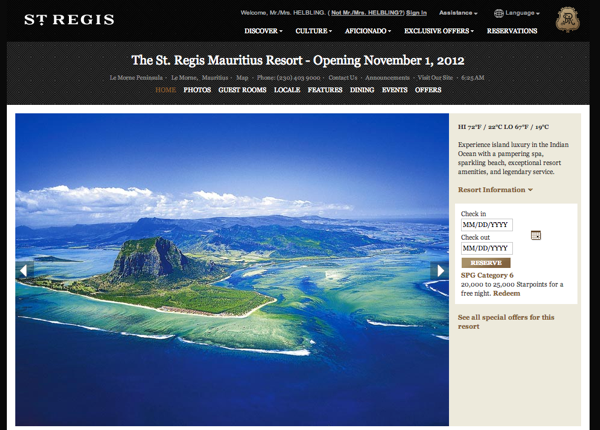Switch to the Events tab
Screen dimensions: 600x430
(395, 90)
